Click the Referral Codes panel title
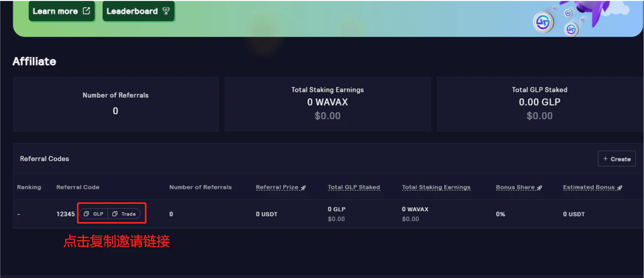The width and height of the screenshot is (644, 278). pyautogui.click(x=44, y=159)
